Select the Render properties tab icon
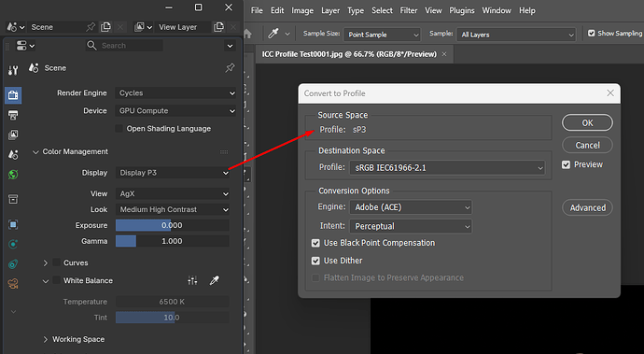 [x=13, y=95]
